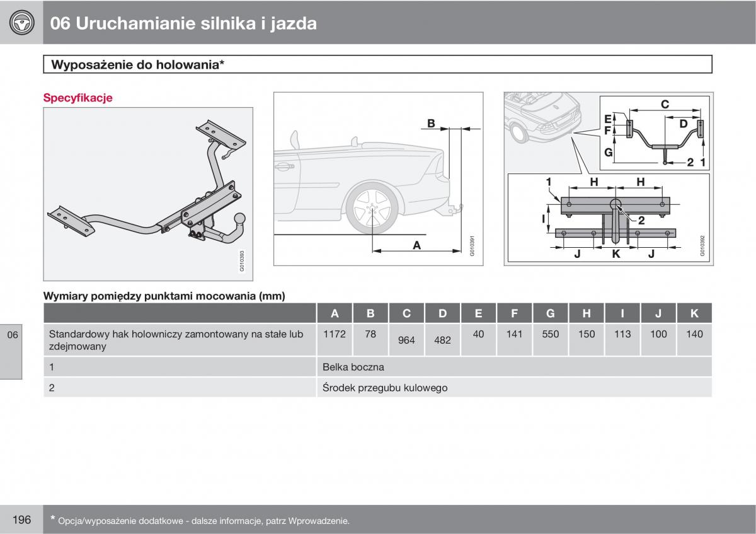This screenshot has width=756, height=534.
Task: Click the value 150 in the table
Action: tap(586, 334)
